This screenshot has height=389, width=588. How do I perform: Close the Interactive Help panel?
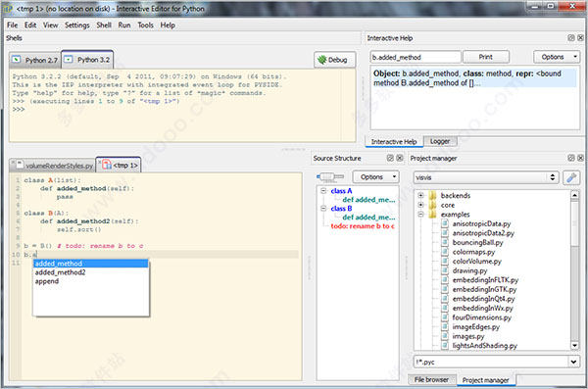click(x=580, y=38)
